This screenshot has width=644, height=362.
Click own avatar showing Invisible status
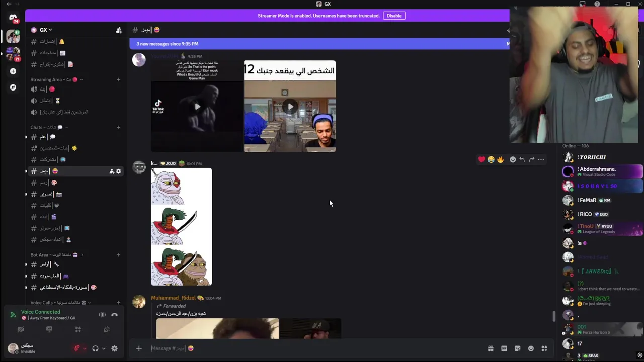click(13, 348)
